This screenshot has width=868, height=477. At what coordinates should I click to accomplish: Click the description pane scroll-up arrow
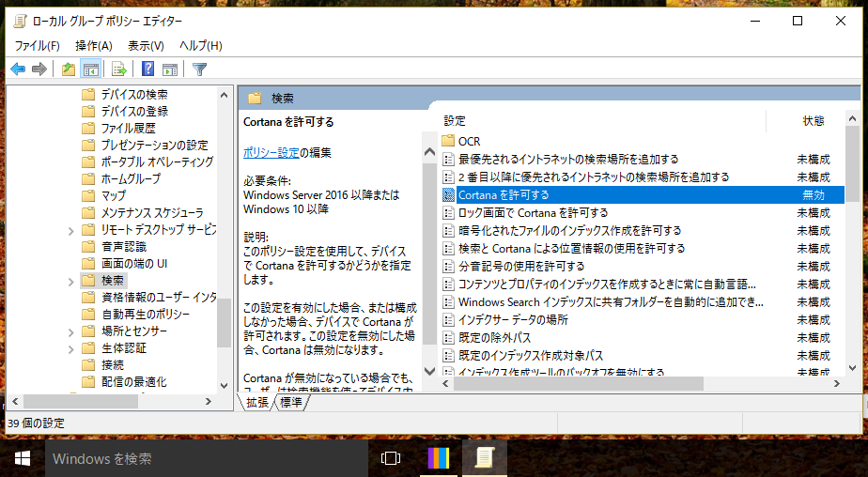pos(429,151)
